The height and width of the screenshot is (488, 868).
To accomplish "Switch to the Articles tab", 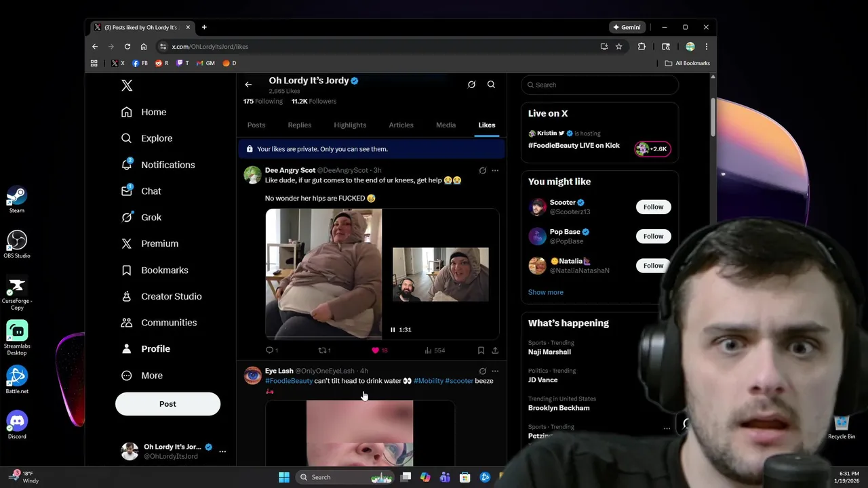I will pos(401,125).
